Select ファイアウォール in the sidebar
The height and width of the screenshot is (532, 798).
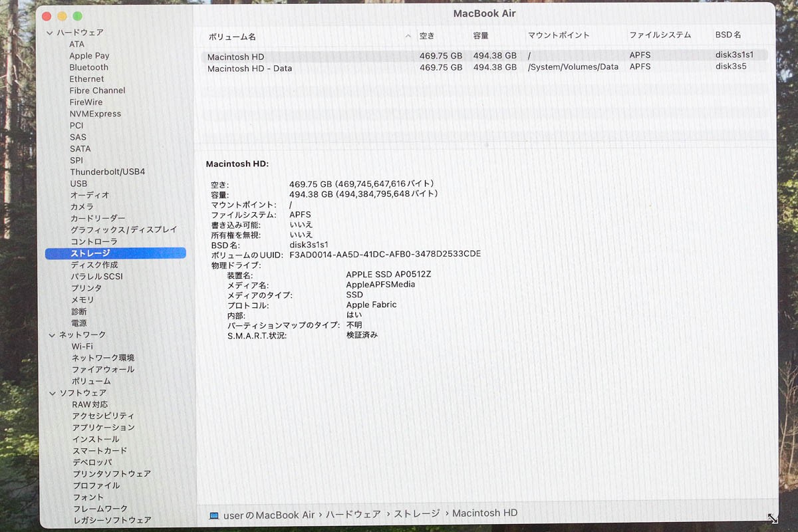pyautogui.click(x=103, y=370)
